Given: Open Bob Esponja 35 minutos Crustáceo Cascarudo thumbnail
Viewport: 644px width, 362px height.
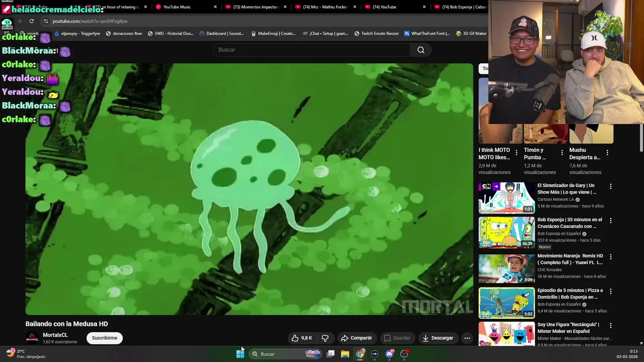Looking at the screenshot, I should pyautogui.click(x=507, y=232).
